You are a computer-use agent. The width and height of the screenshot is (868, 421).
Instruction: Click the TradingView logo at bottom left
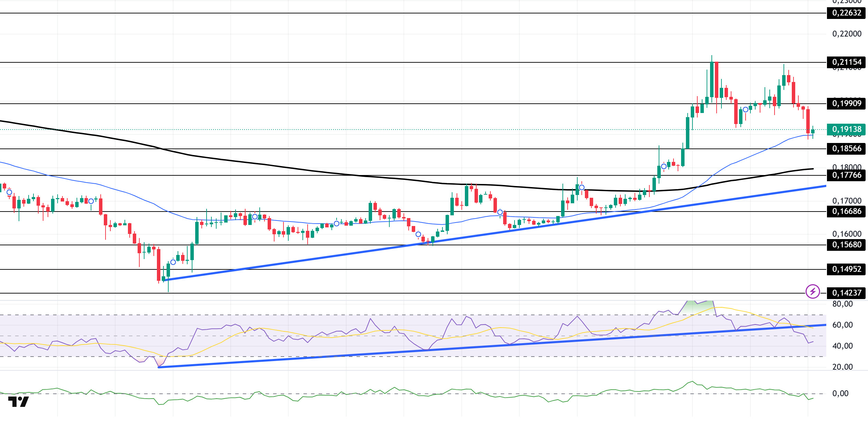point(19,402)
